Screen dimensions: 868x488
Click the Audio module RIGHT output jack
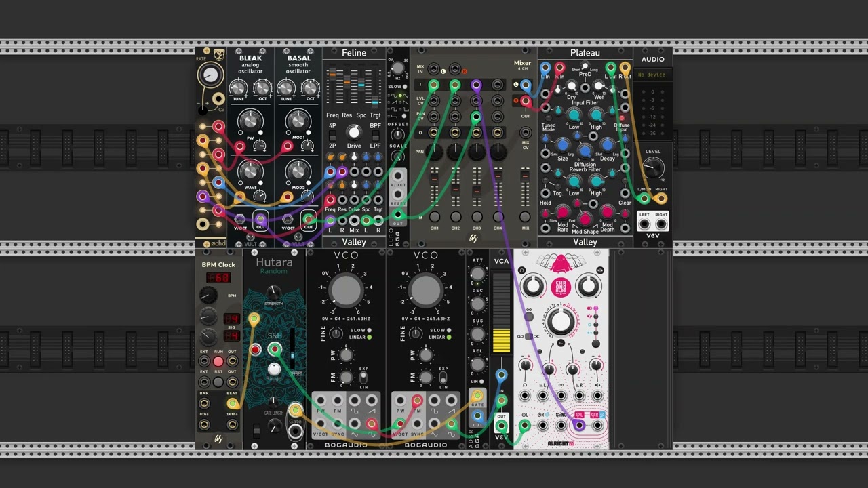pyautogui.click(x=660, y=224)
